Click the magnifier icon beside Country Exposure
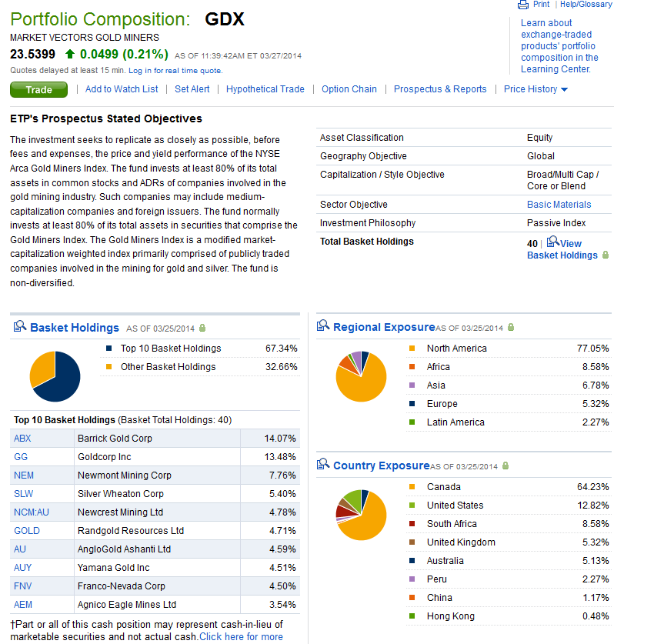Image resolution: width=664 pixels, height=644 pixels. (x=323, y=464)
